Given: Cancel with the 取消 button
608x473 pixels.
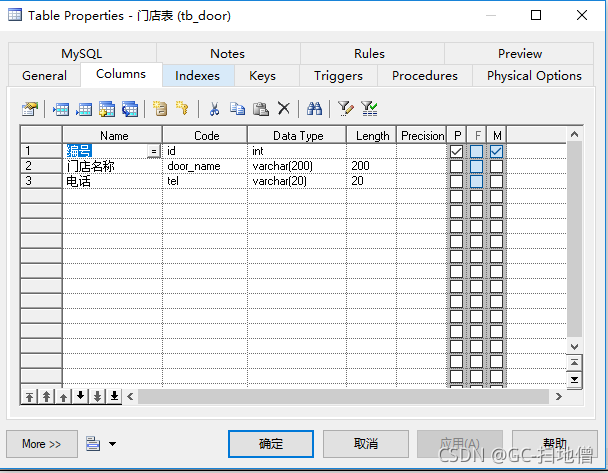Looking at the screenshot, I should (366, 444).
